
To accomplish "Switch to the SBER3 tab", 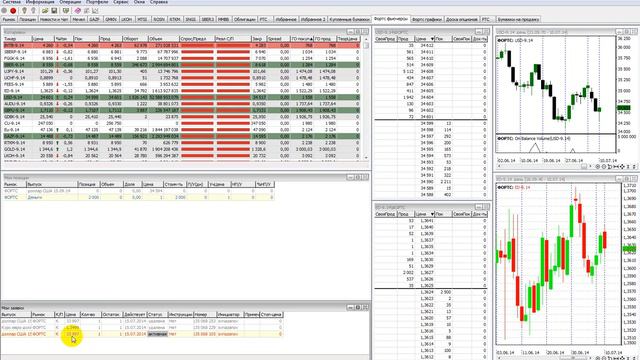I will (x=207, y=19).
